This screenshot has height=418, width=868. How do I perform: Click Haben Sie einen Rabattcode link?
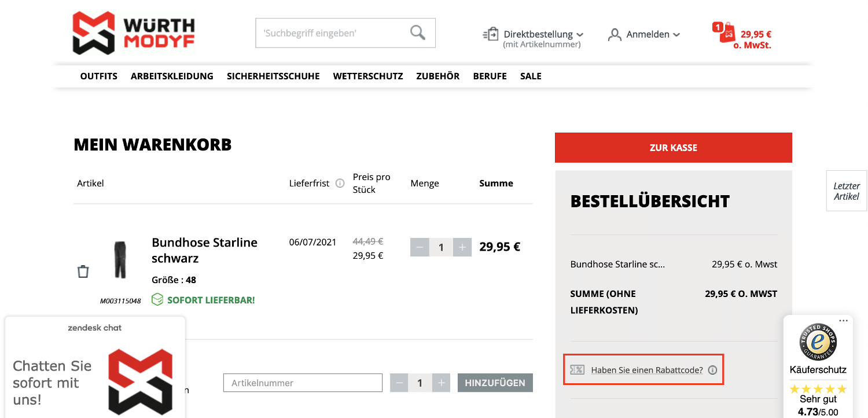647,370
